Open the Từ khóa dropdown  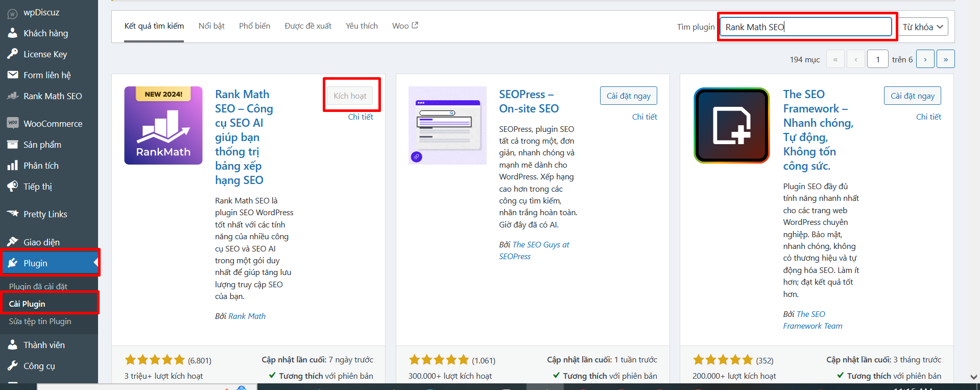[x=923, y=27]
